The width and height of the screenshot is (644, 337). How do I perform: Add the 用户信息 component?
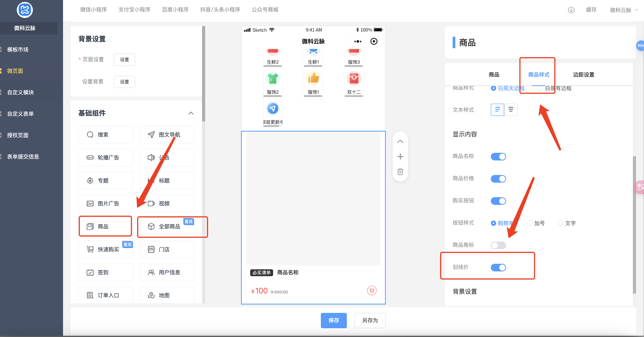point(167,272)
